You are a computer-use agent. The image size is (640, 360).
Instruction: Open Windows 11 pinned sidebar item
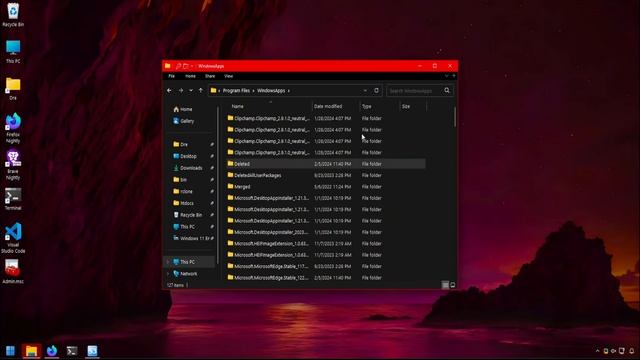pos(191,238)
